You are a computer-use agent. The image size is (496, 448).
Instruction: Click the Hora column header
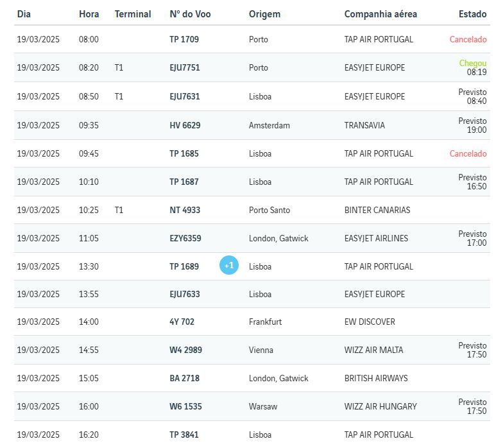[x=89, y=14]
